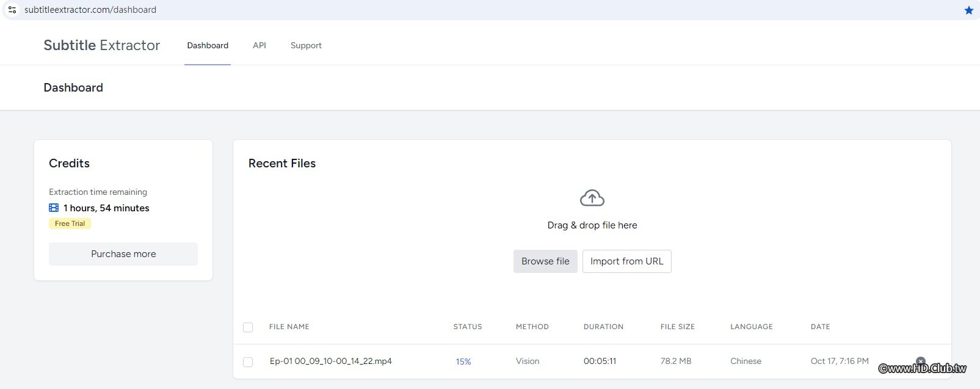Toggle the select-all files checkbox
980x389 pixels.
(248, 327)
